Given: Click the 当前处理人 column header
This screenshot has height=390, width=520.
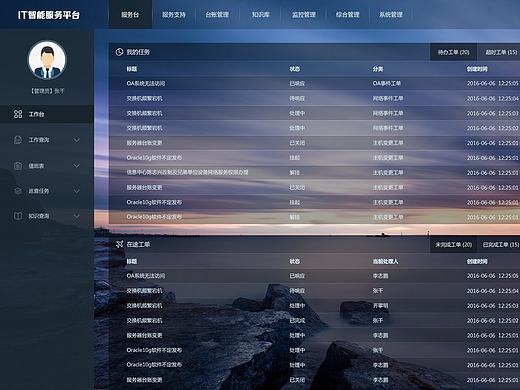Looking at the screenshot, I should click(x=385, y=261).
